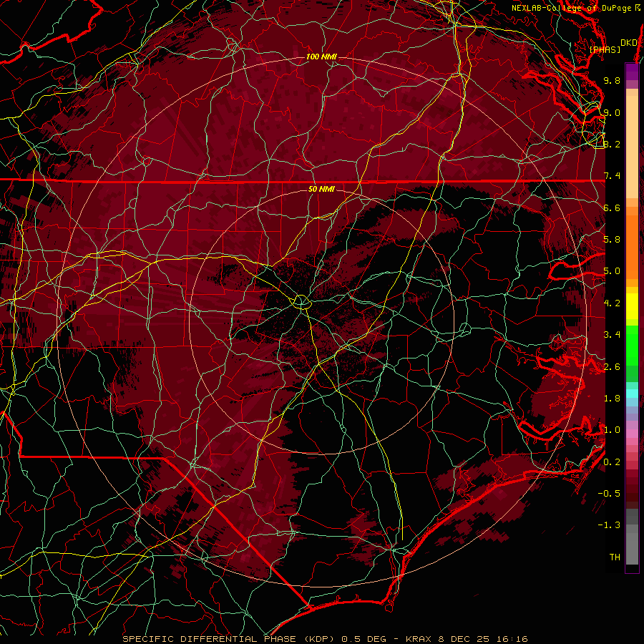Screen dimensions: 644x644
Task: Click the 7.4 color scale value
Action: 612,176
